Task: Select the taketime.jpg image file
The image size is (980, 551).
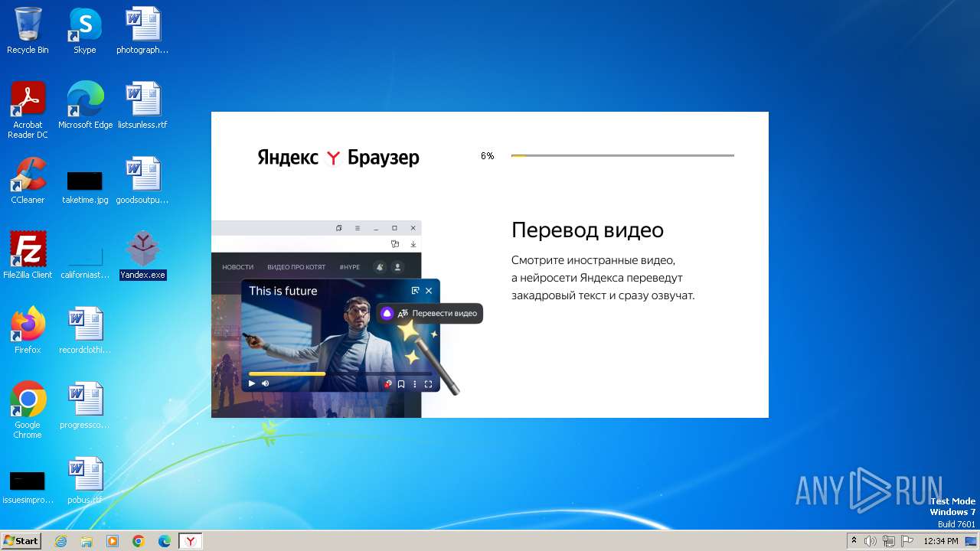Action: [85, 187]
